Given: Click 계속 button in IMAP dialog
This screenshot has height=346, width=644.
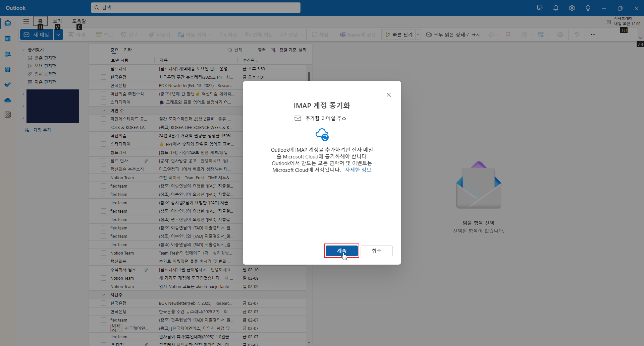Looking at the screenshot, I should [x=341, y=251].
